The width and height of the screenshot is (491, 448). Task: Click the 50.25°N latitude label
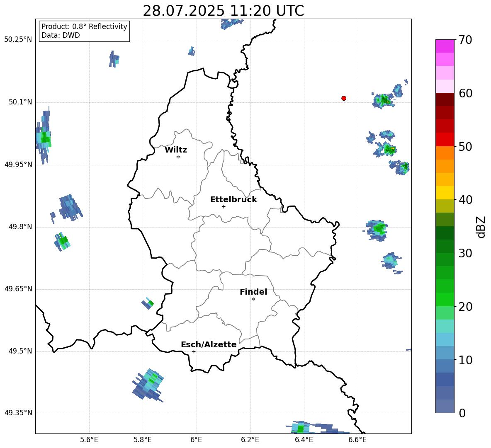pos(18,40)
